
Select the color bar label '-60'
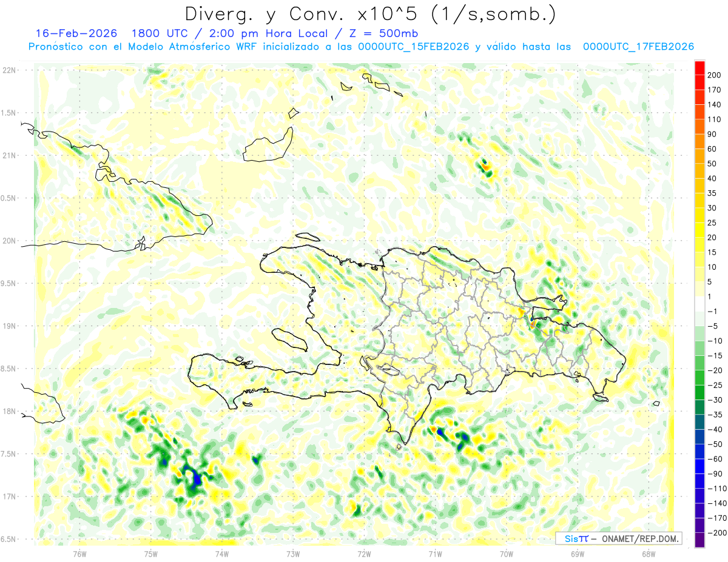click(715, 459)
